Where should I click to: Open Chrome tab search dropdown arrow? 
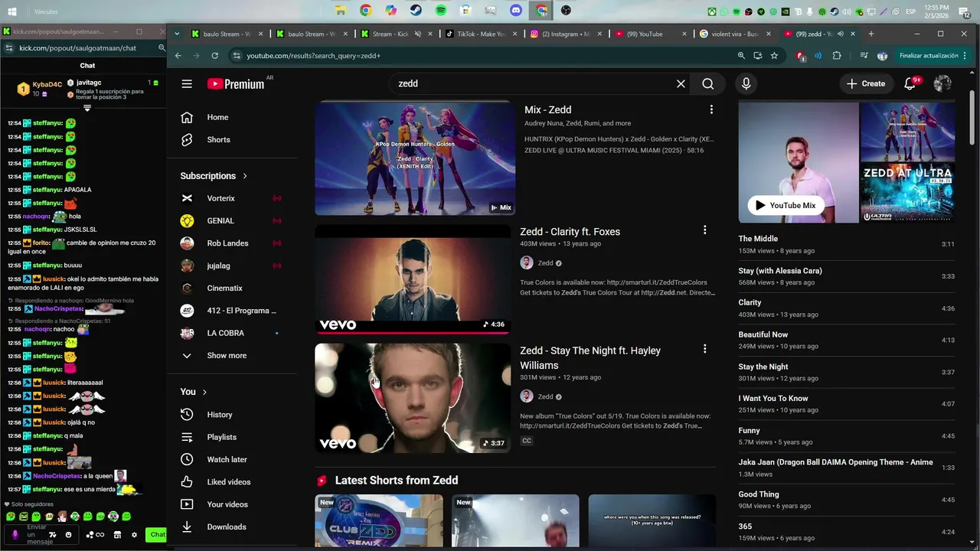pyautogui.click(x=178, y=34)
